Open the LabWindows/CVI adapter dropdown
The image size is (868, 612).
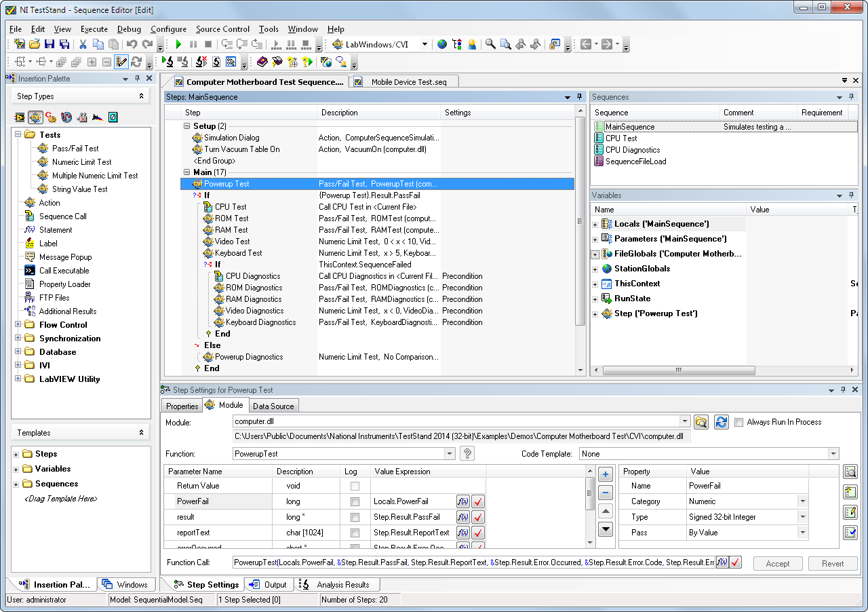(425, 44)
